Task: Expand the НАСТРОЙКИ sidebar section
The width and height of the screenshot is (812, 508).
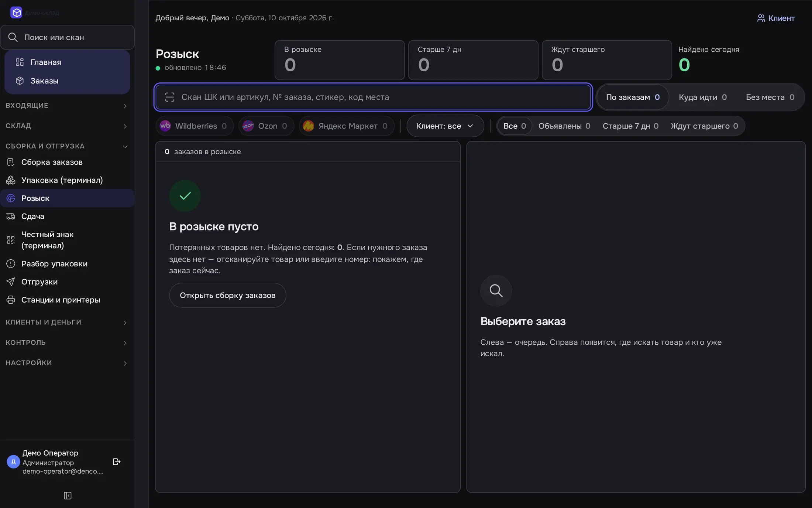Action: pyautogui.click(x=67, y=363)
